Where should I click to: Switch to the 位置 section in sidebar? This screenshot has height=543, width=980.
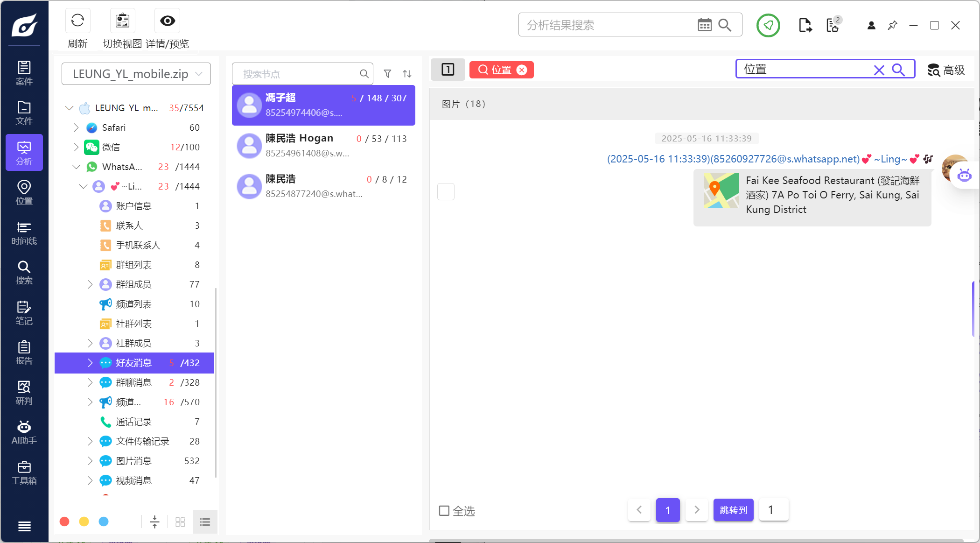[x=24, y=193]
